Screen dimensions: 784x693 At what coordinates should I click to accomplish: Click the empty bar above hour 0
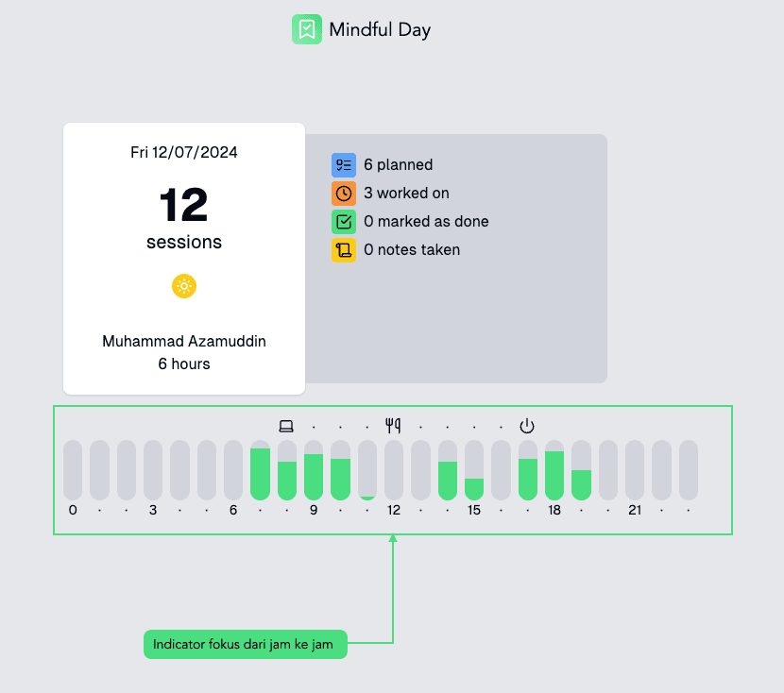pos(73,470)
